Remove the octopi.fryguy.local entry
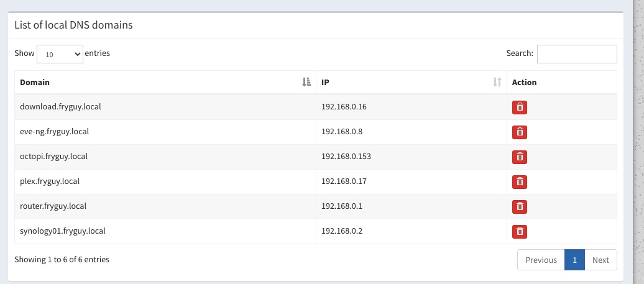The width and height of the screenshot is (644, 284). pyautogui.click(x=520, y=157)
